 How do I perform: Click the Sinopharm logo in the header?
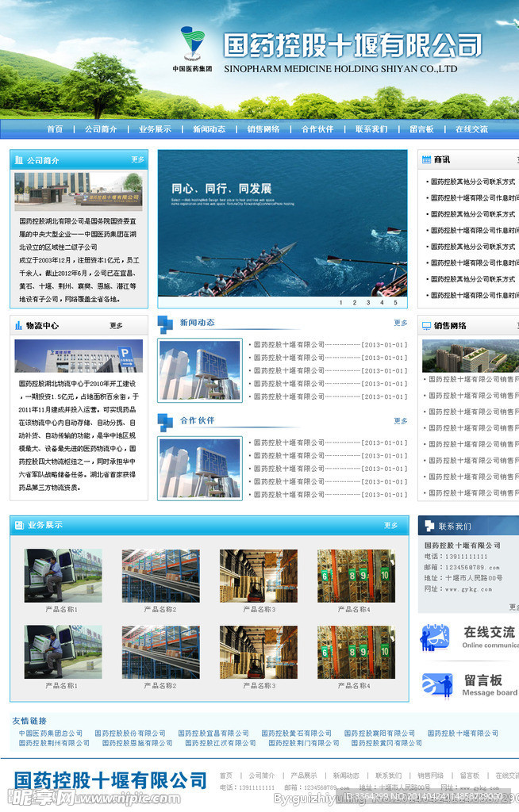click(192, 49)
